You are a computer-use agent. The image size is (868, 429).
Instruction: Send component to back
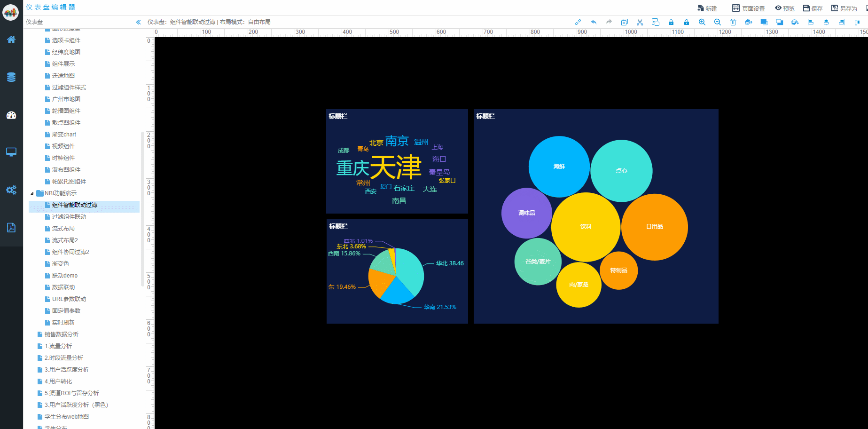780,22
